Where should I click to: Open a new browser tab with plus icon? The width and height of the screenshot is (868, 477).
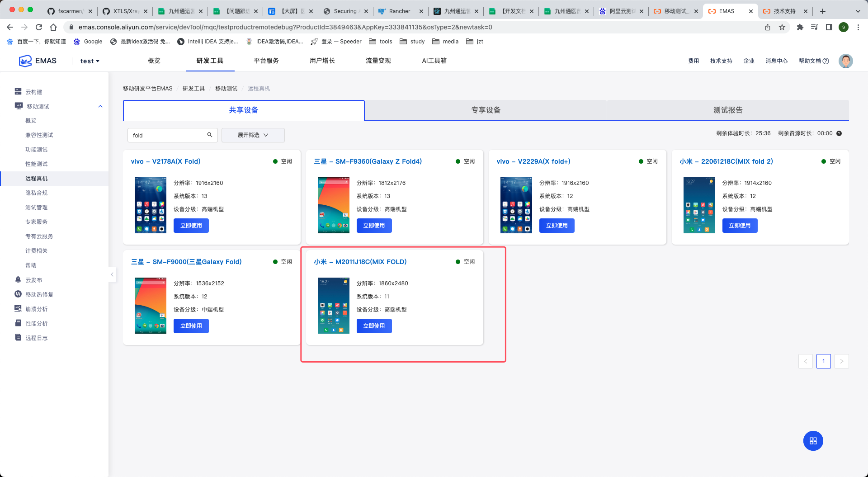[x=823, y=11]
